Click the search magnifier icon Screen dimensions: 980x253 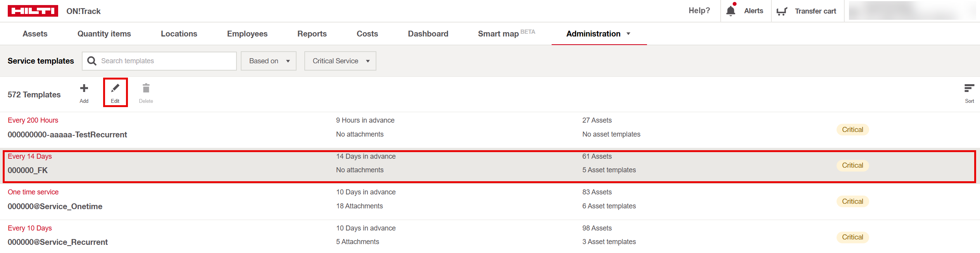(92, 61)
